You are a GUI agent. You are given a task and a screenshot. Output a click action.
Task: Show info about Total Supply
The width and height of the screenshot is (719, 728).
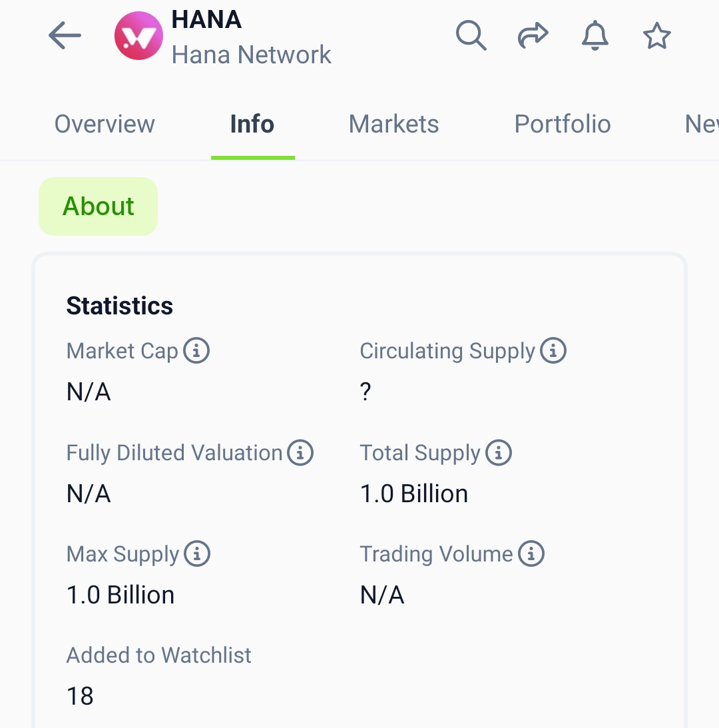coord(499,453)
